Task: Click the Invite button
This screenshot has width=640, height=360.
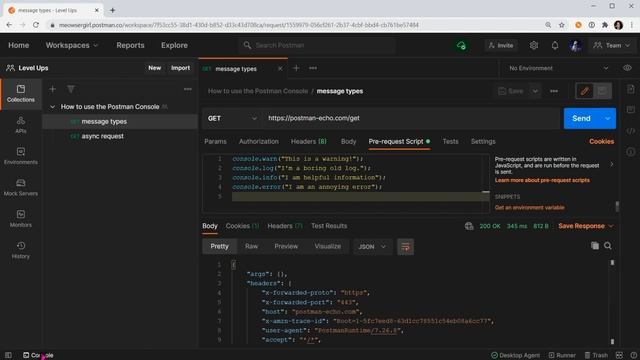Action: [501, 45]
